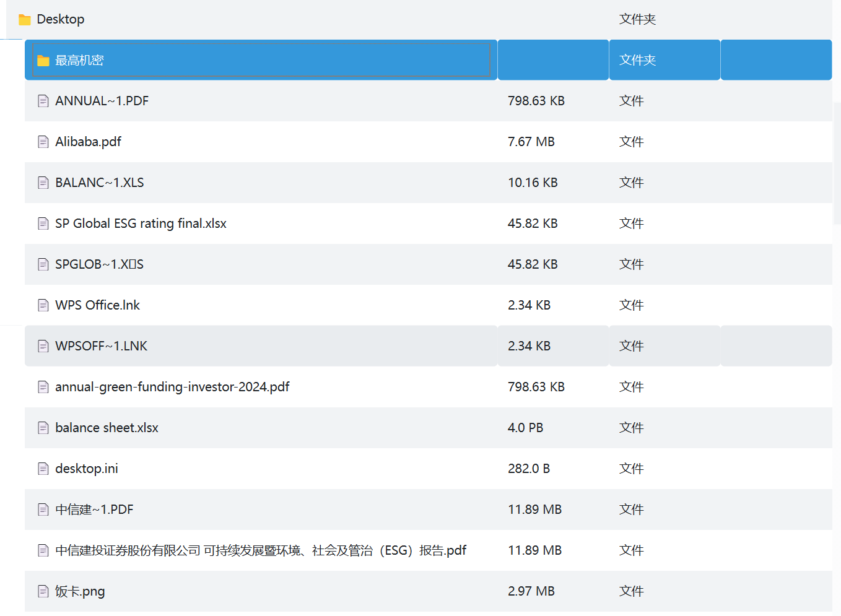This screenshot has width=841, height=616.
Task: Click the 282.0 B size cell
Action: [528, 469]
